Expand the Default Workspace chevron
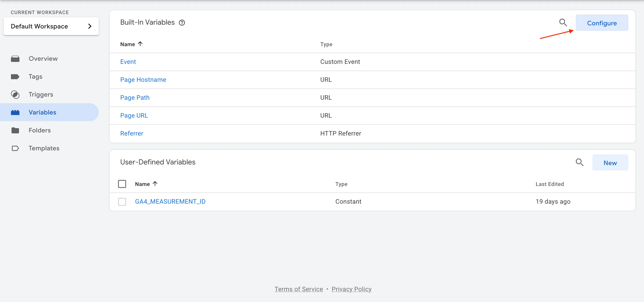Image resolution: width=644 pixels, height=302 pixels. coord(90,26)
